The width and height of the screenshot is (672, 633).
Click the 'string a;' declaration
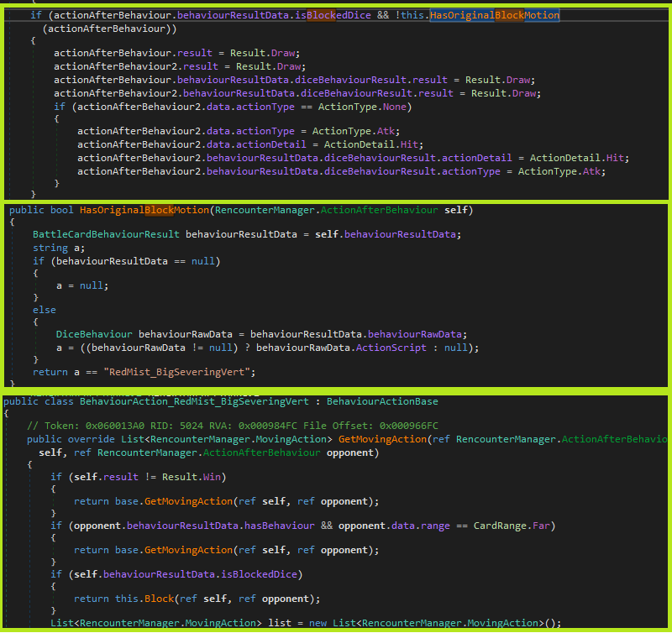(x=59, y=248)
